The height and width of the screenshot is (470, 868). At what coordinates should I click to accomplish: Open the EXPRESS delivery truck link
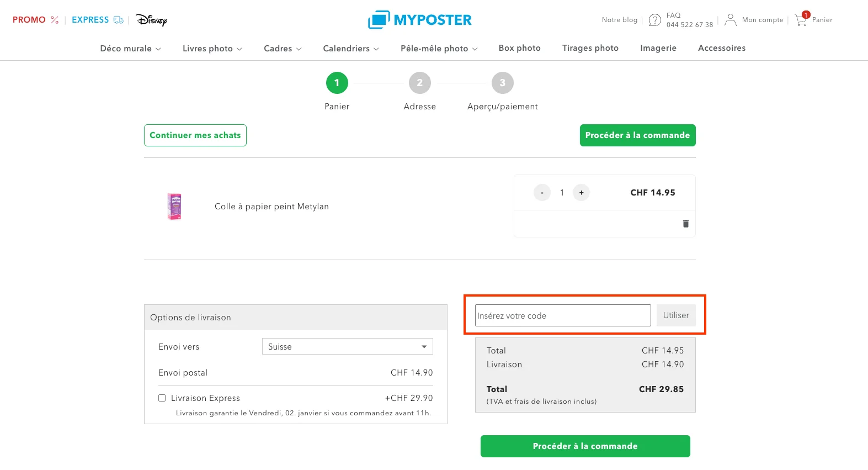118,20
